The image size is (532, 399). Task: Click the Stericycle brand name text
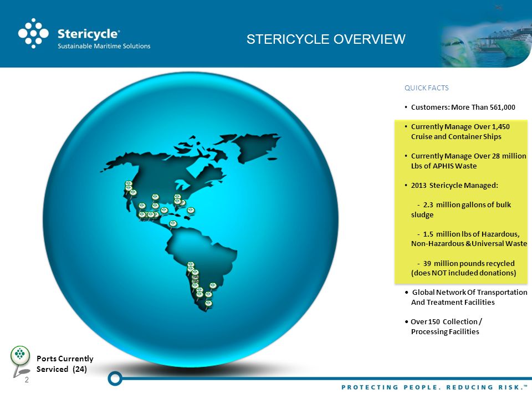(89, 34)
